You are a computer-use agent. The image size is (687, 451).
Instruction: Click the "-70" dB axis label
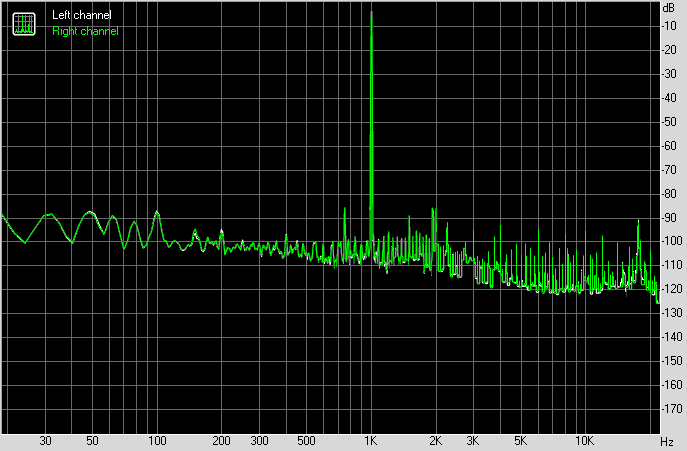669,170
